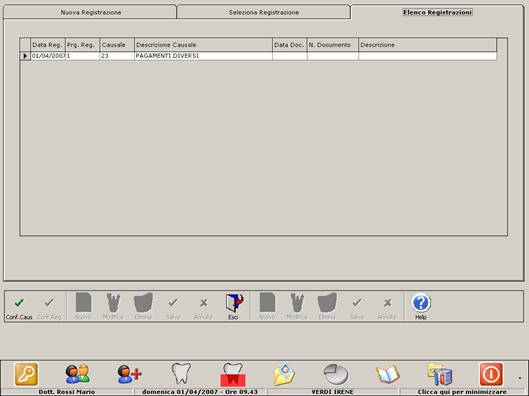The width and height of the screenshot is (529, 396).
Task: Switch to the Seleziona Registrazione tab
Action: pos(263,12)
